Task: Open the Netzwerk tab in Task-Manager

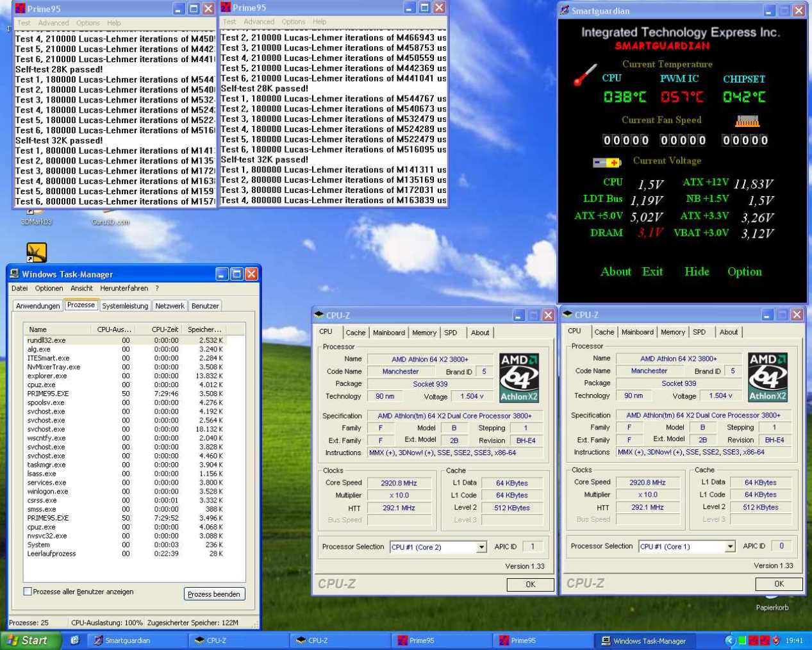Action: click(170, 306)
